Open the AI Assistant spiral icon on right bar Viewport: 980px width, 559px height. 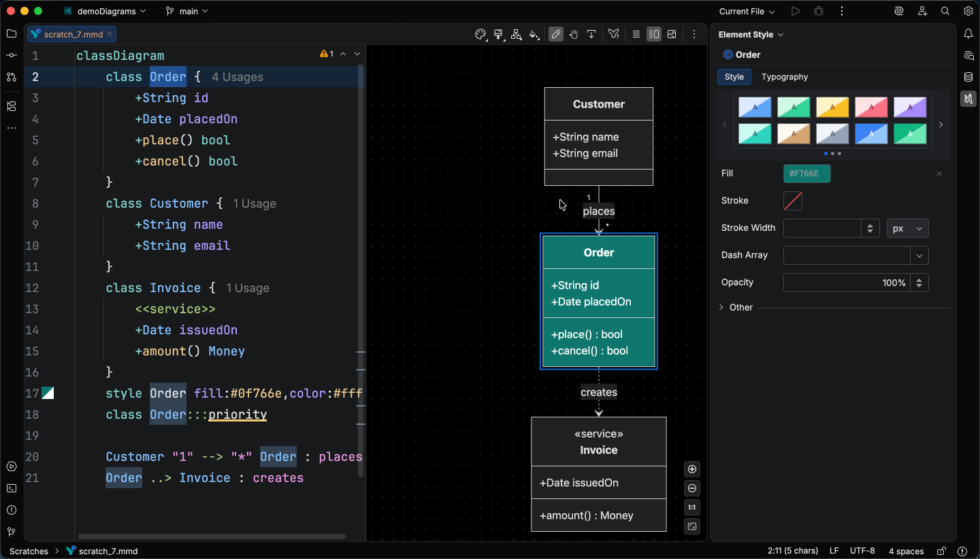968,55
